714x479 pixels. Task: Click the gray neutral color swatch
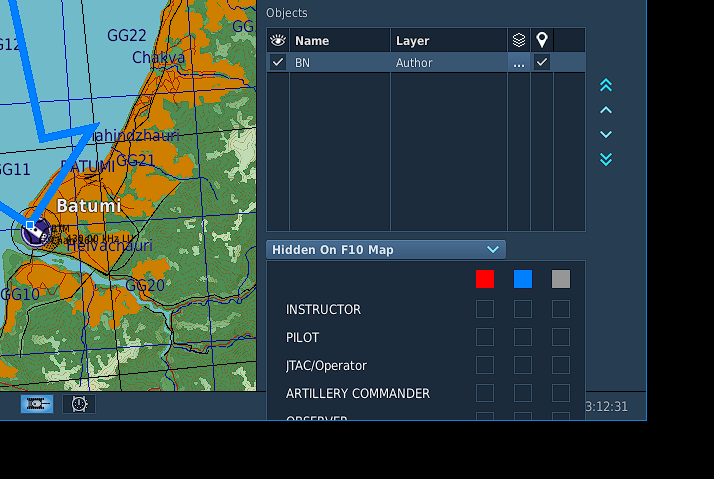(561, 279)
